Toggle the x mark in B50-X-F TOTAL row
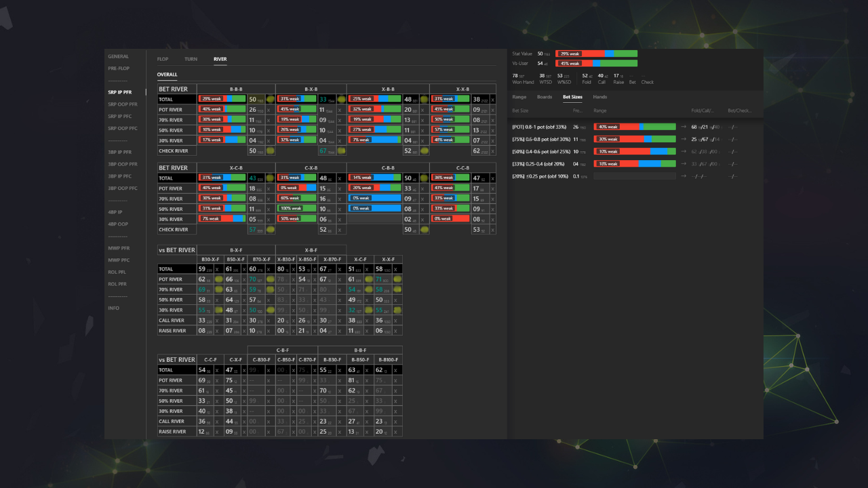 pyautogui.click(x=244, y=269)
